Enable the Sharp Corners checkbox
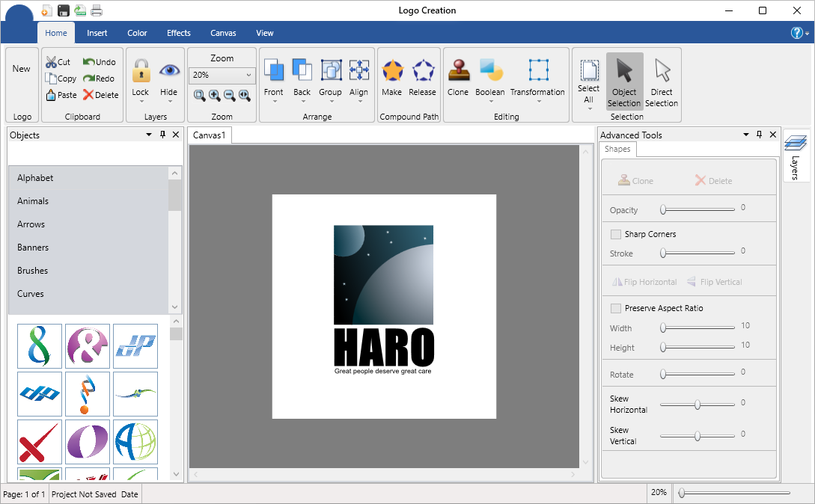815x504 pixels. (x=616, y=234)
